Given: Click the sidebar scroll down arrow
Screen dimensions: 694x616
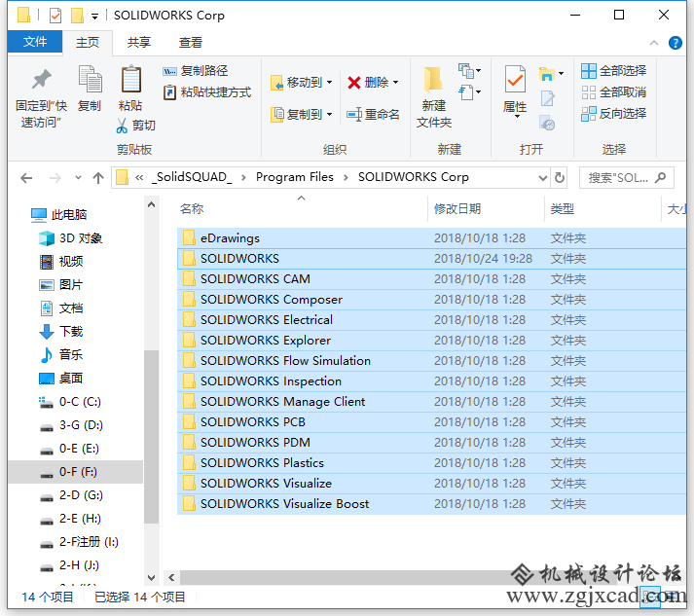Looking at the screenshot, I should [152, 578].
